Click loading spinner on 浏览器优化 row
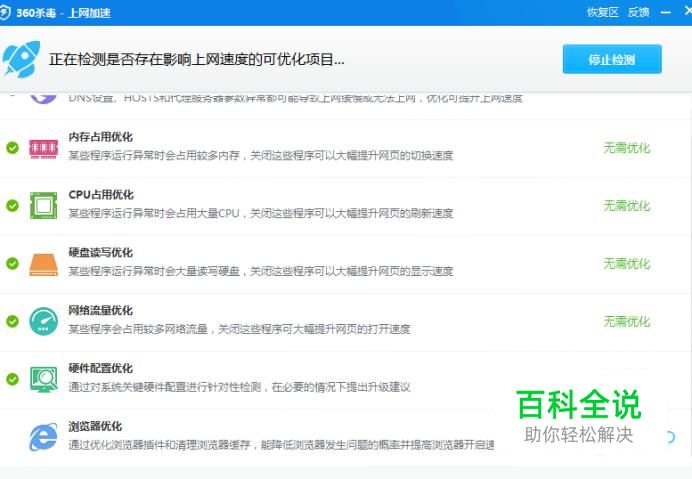 tap(670, 437)
